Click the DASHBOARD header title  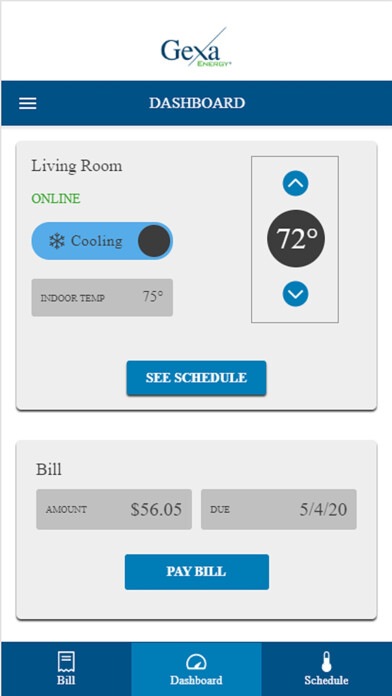(197, 103)
